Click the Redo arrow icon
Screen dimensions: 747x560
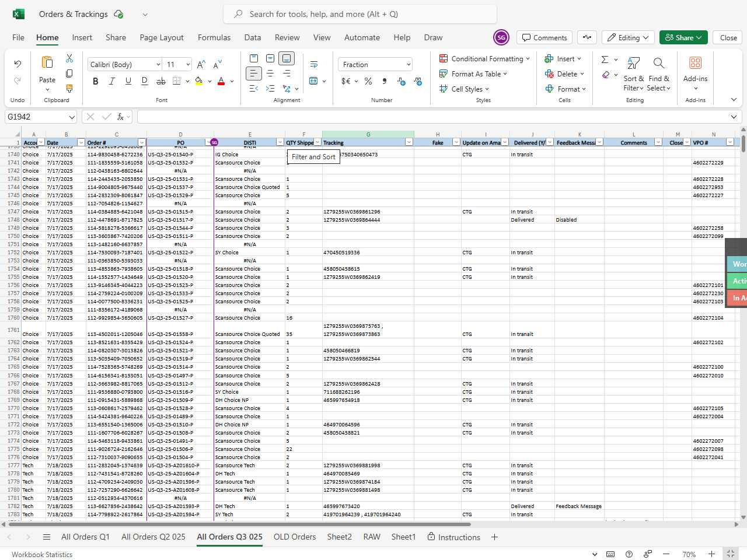[18, 80]
